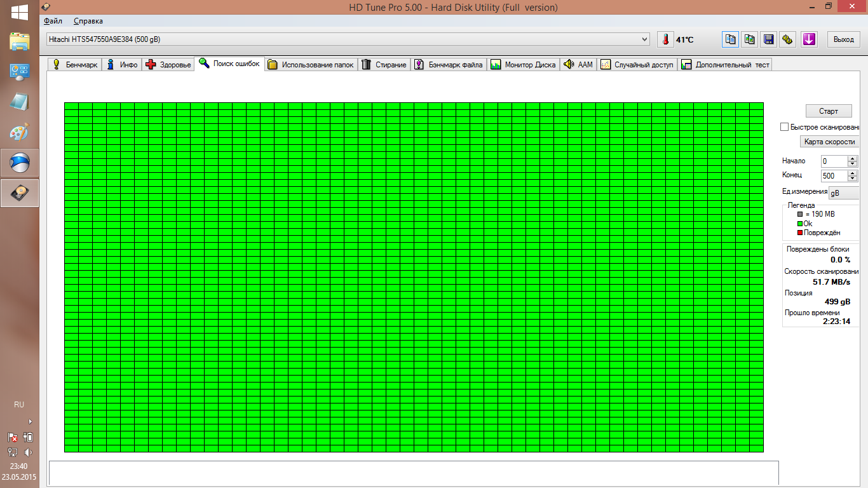Open options via gears icon

tap(788, 39)
